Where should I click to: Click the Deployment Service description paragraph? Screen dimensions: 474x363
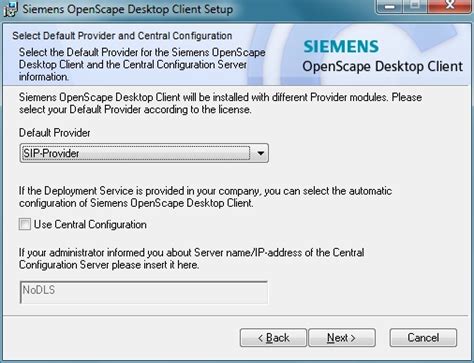click(205, 197)
